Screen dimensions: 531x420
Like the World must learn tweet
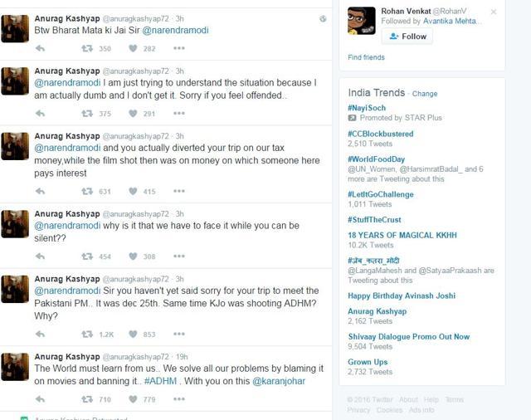[x=133, y=399]
